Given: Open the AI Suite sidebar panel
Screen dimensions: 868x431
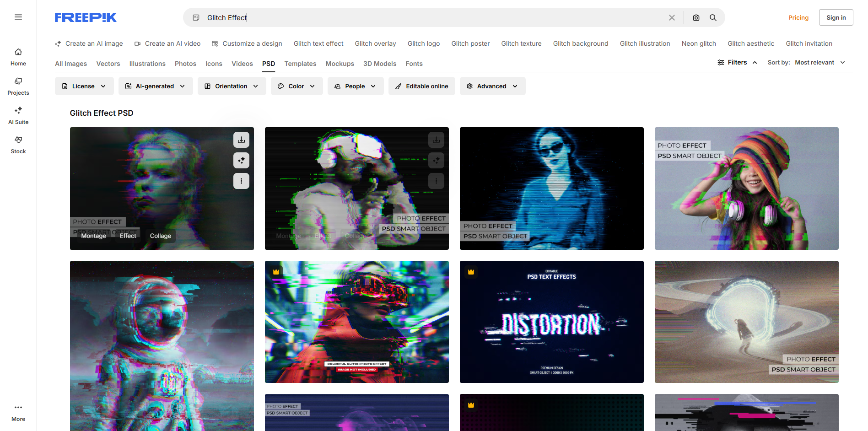Looking at the screenshot, I should (18, 115).
